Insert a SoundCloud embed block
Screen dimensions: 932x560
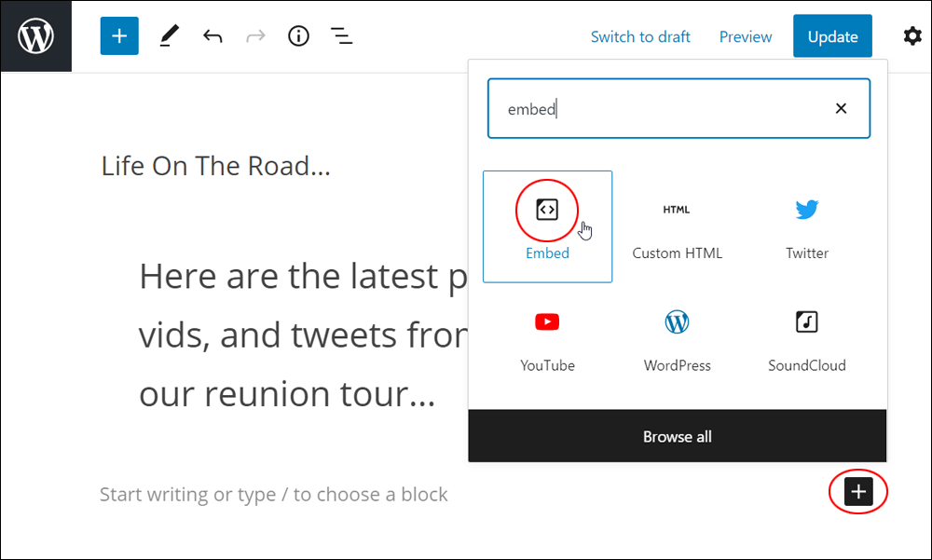click(x=806, y=339)
